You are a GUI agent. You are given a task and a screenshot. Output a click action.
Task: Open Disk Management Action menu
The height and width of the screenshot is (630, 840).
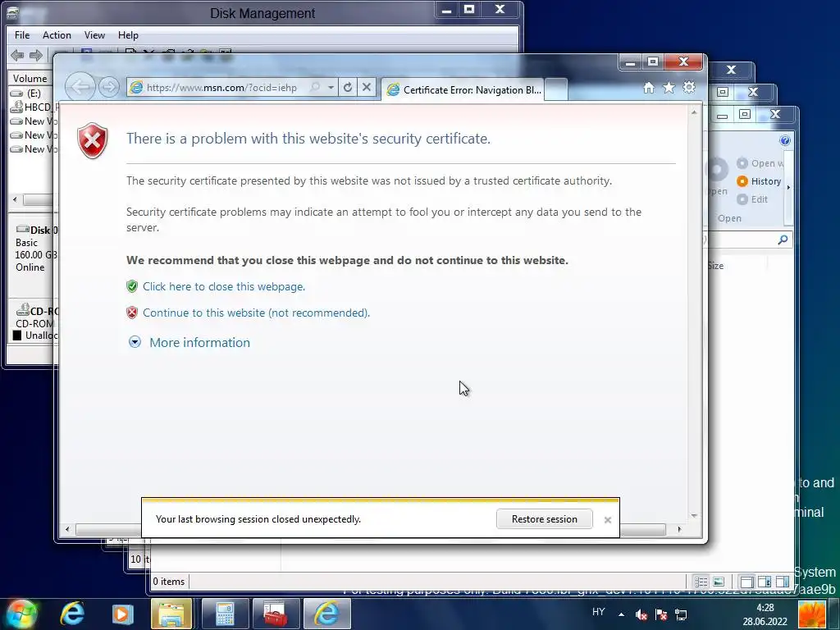tap(57, 34)
